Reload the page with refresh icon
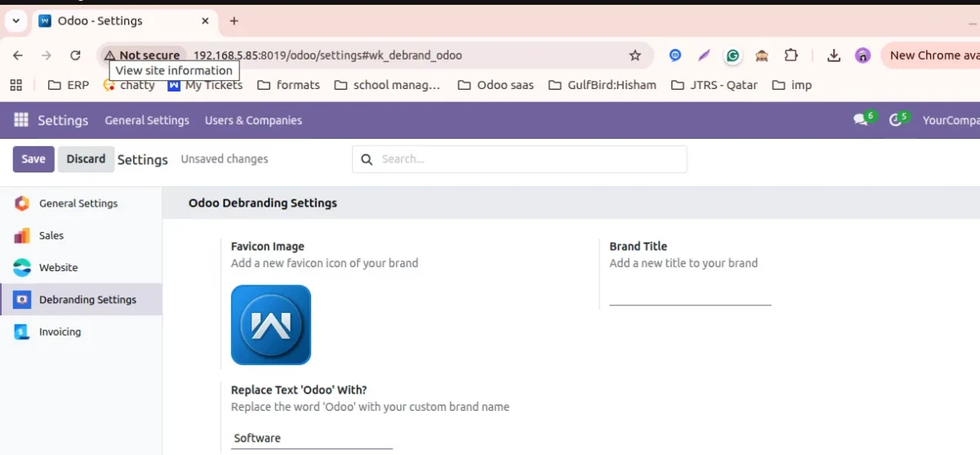The width and height of the screenshot is (980, 455). 75,56
